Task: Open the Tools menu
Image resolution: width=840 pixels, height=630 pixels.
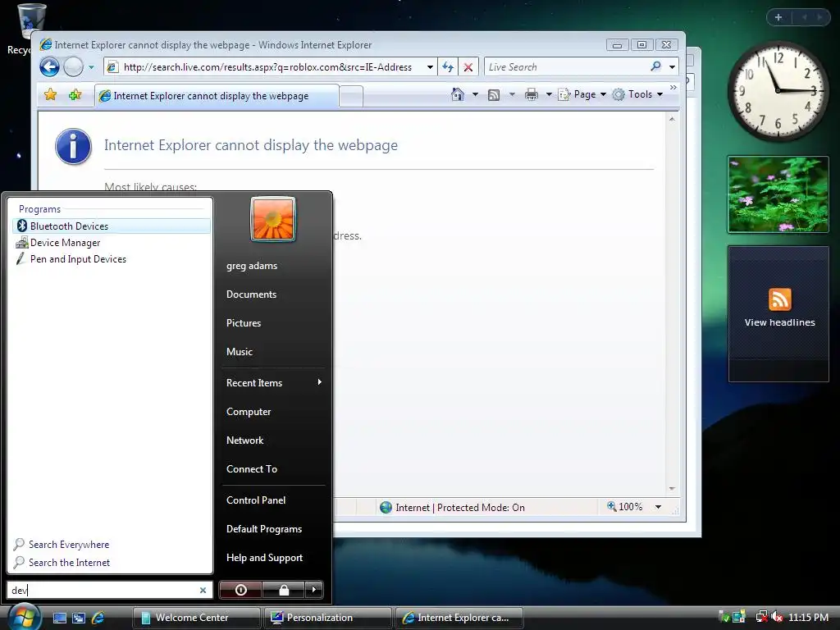Action: pos(637,94)
